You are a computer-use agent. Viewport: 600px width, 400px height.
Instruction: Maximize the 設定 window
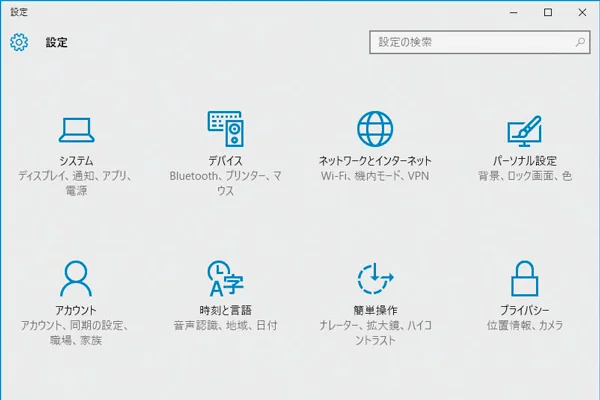pos(548,13)
